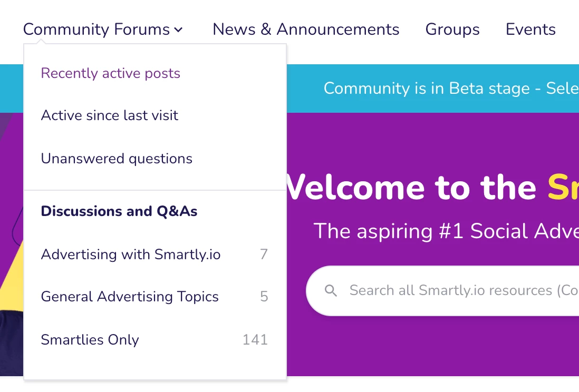Open General Advertising Topics forum

pyautogui.click(x=130, y=297)
